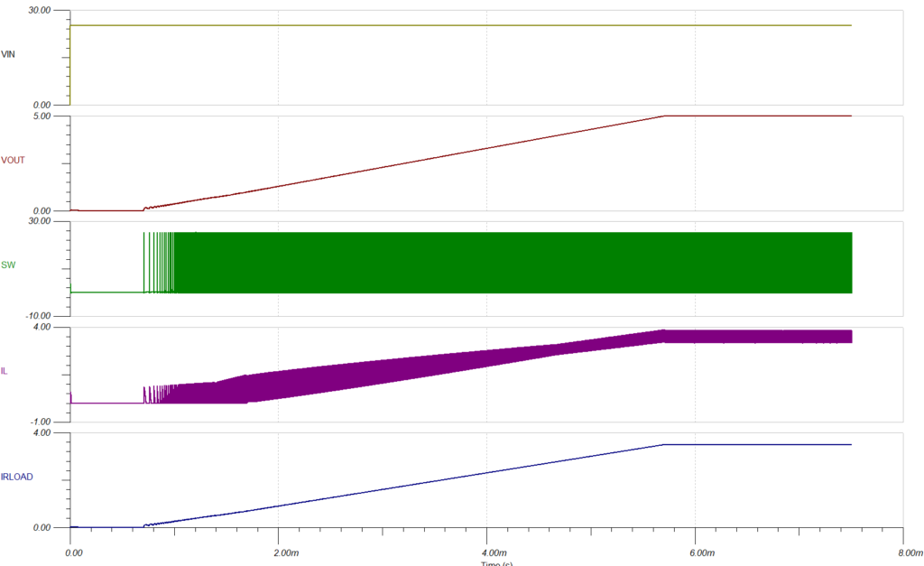Select the VOUT signal label
The image size is (924, 566).
(x=13, y=160)
